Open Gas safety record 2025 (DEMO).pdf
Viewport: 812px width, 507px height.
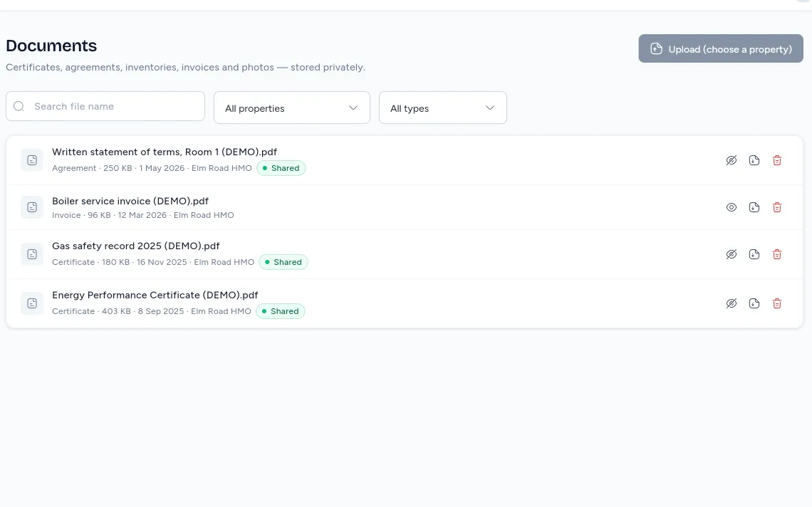[x=135, y=246]
